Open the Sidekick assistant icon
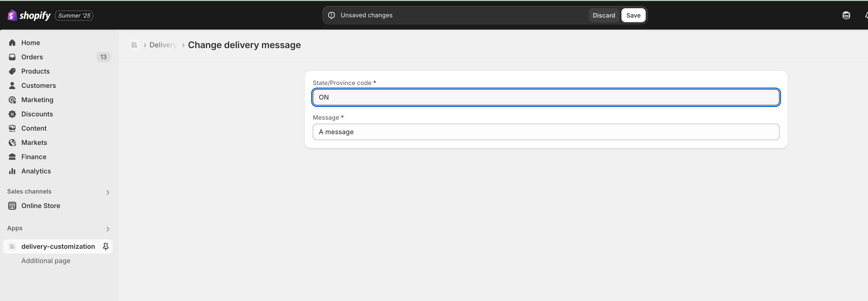868x301 pixels. tap(846, 15)
